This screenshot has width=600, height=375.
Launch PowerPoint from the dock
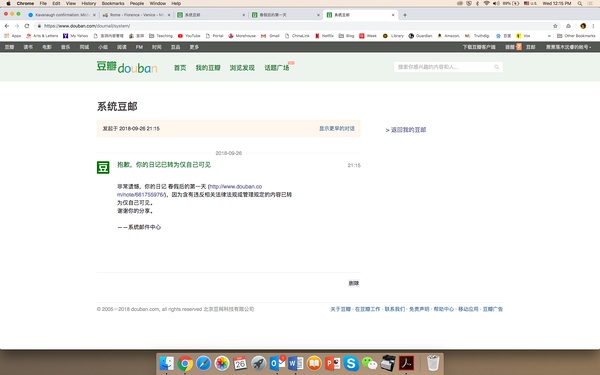click(332, 363)
